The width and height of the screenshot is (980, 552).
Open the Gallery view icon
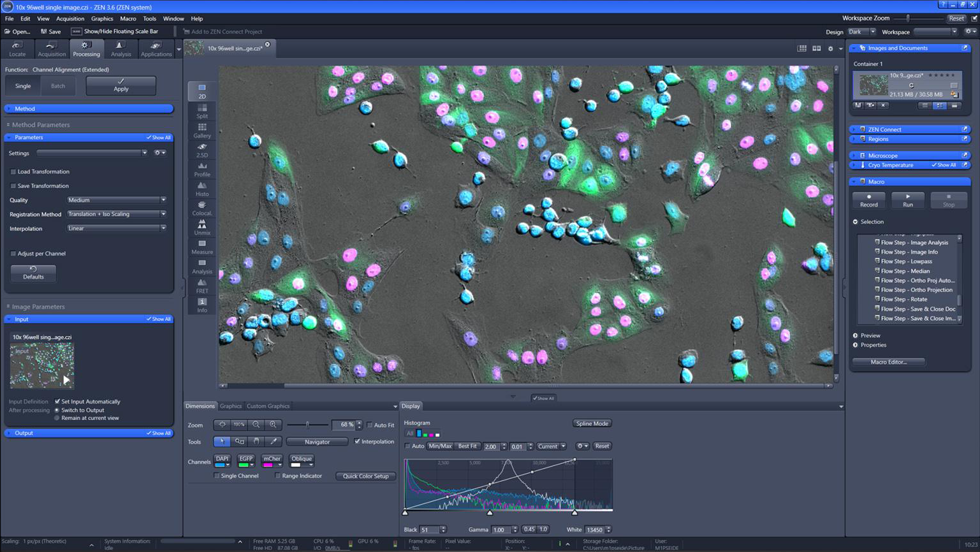coord(201,131)
